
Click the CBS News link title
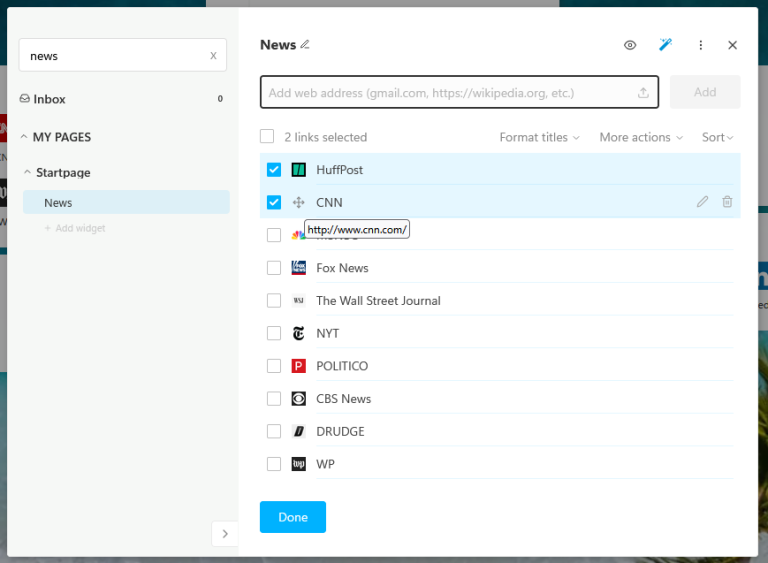[343, 399]
